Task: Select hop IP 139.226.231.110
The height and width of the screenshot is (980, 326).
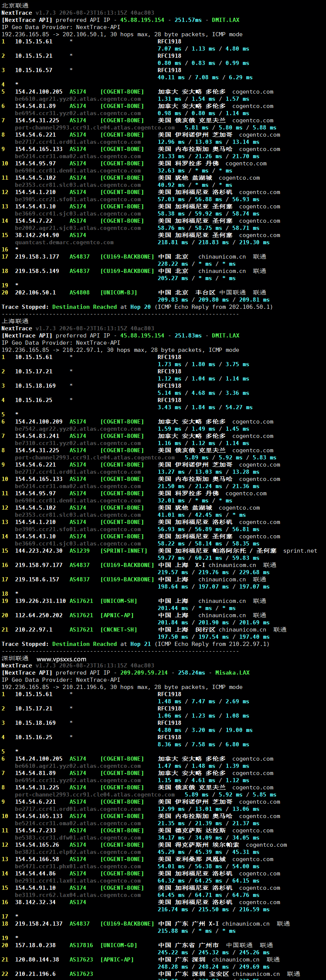Action: tap(40, 601)
